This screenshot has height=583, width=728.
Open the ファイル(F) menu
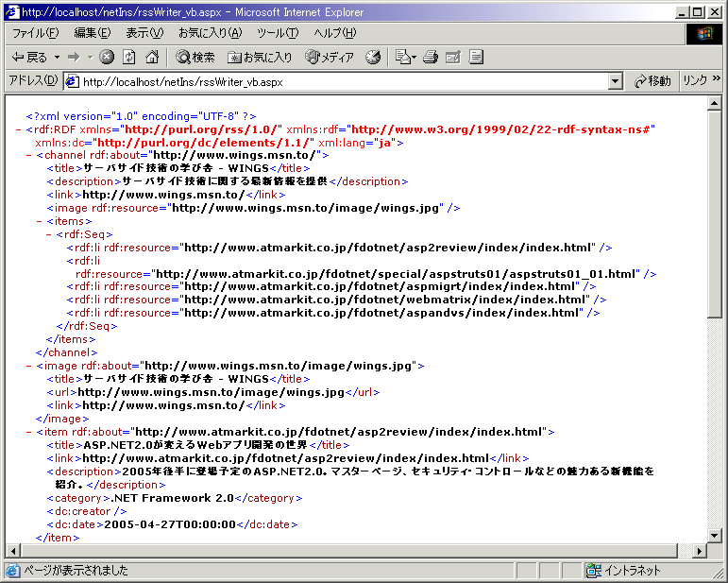tap(35, 33)
